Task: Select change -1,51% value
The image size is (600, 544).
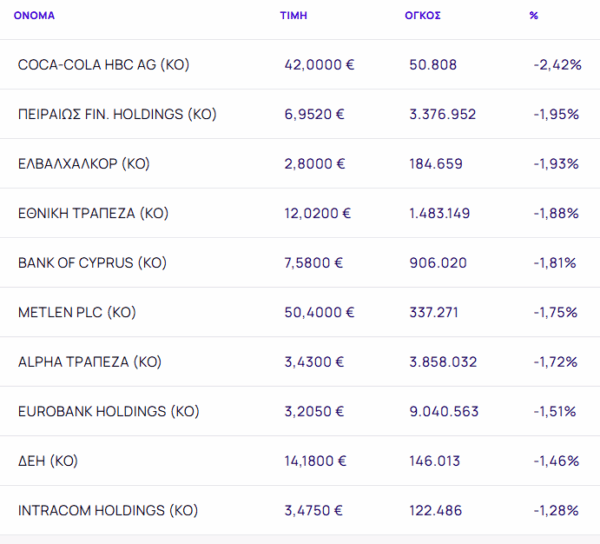Action: (x=555, y=411)
